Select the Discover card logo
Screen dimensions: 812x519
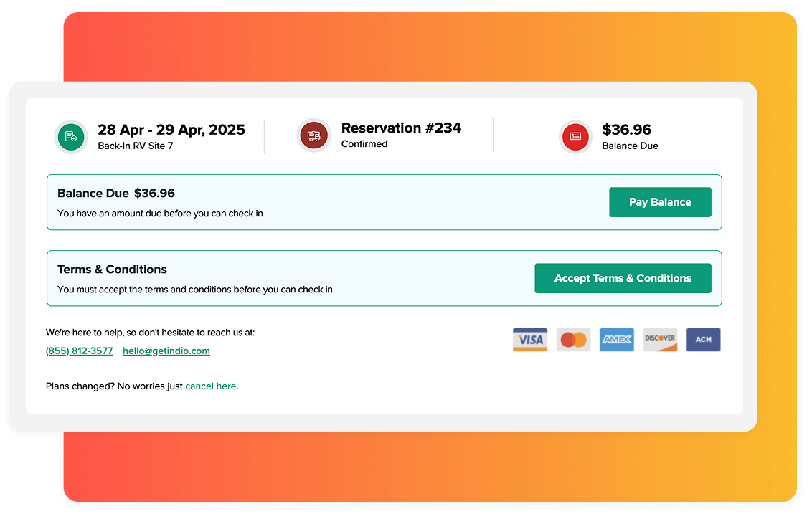(660, 340)
